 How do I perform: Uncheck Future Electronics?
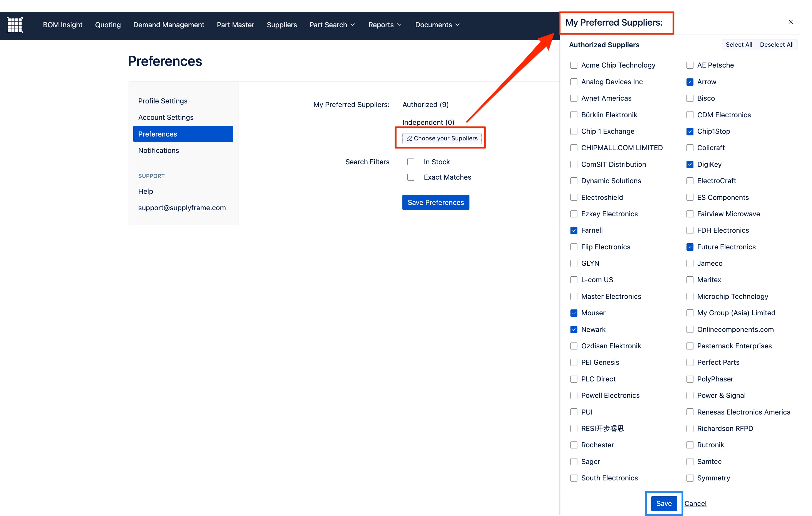(690, 247)
